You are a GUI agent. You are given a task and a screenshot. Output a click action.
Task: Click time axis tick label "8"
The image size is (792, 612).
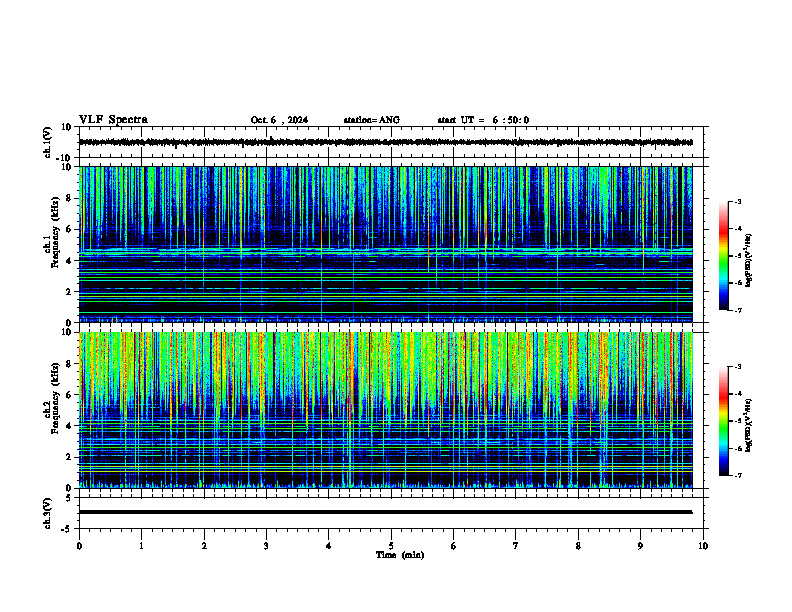coord(578,546)
